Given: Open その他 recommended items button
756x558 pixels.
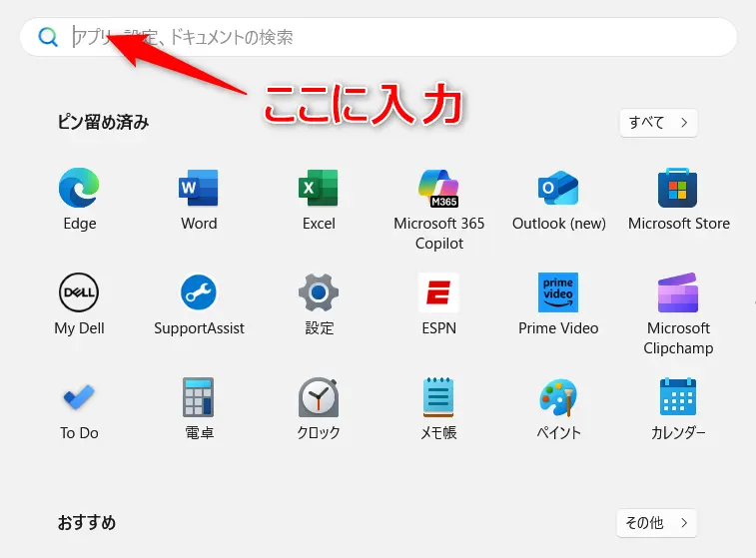Looking at the screenshot, I should coord(657,523).
